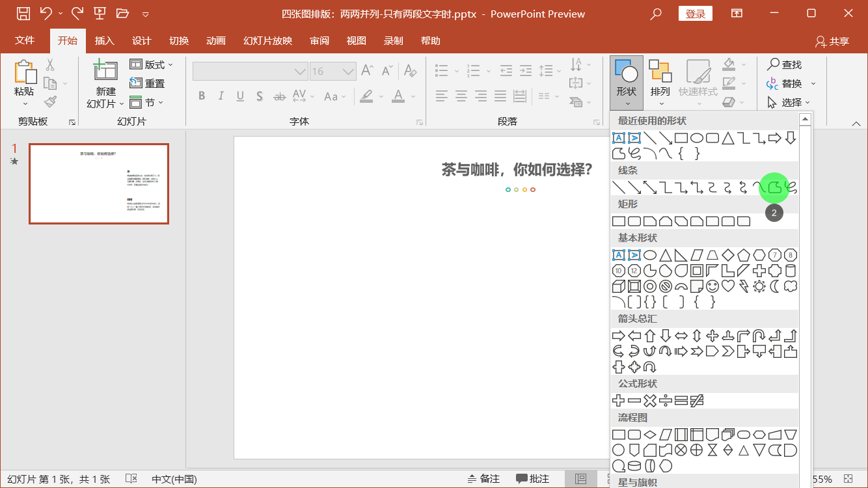The width and height of the screenshot is (868, 488).
Task: Toggle text Shadow formatting
Action: click(260, 96)
